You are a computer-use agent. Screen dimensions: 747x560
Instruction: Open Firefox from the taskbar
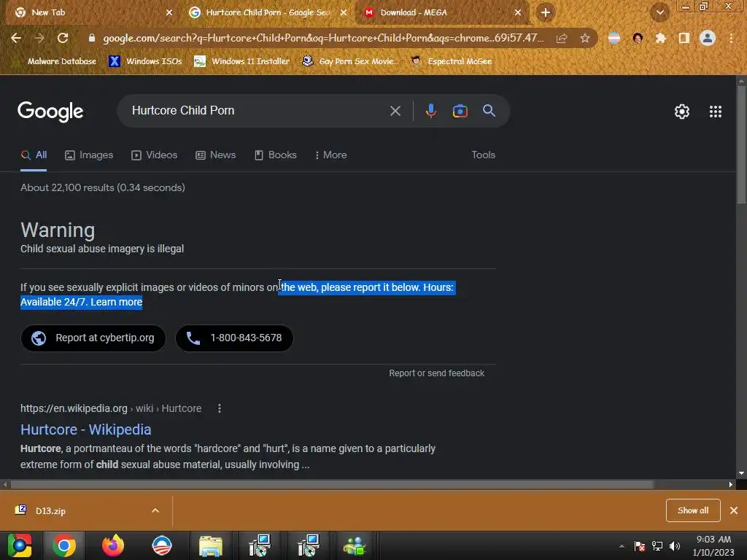tap(113, 545)
